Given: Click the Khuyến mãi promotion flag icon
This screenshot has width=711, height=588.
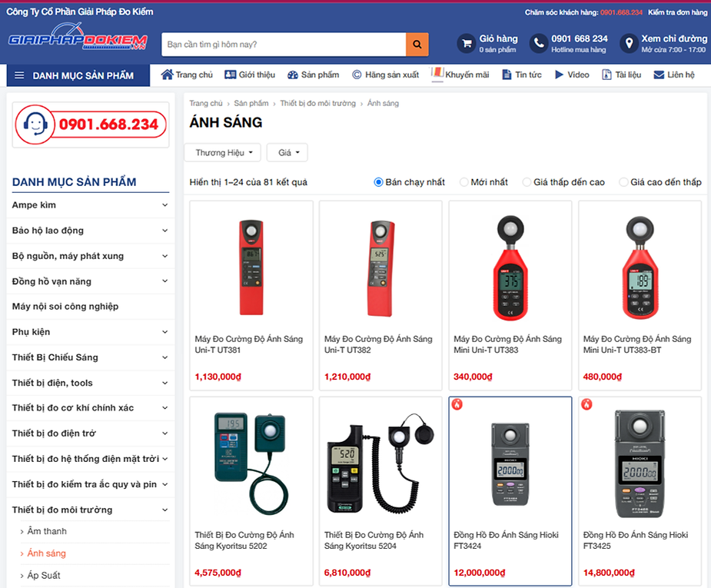Looking at the screenshot, I should (437, 74).
